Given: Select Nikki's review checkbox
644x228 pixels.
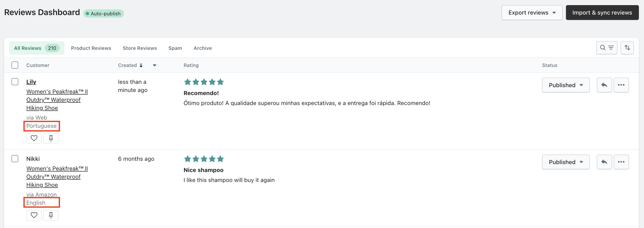Looking at the screenshot, I should click(15, 159).
